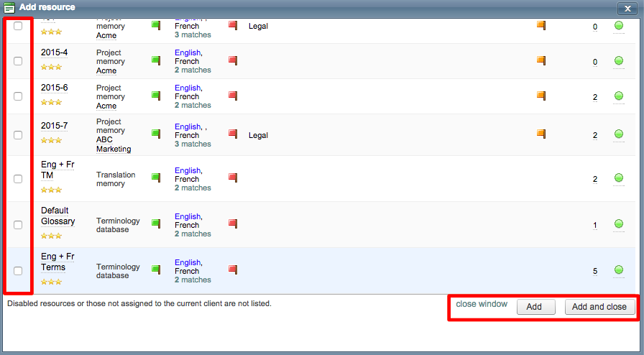Select the Eng + Fr TM checkbox
The width and height of the screenshot is (644, 355).
18,178
